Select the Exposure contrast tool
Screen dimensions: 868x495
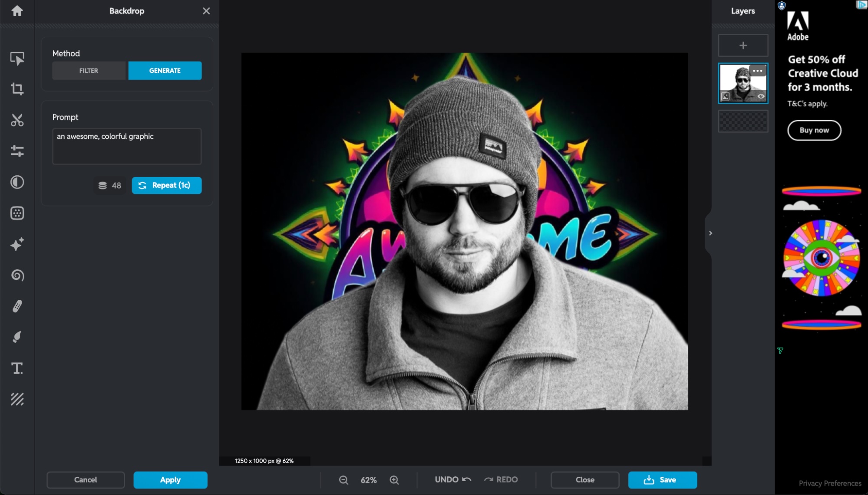[17, 182]
